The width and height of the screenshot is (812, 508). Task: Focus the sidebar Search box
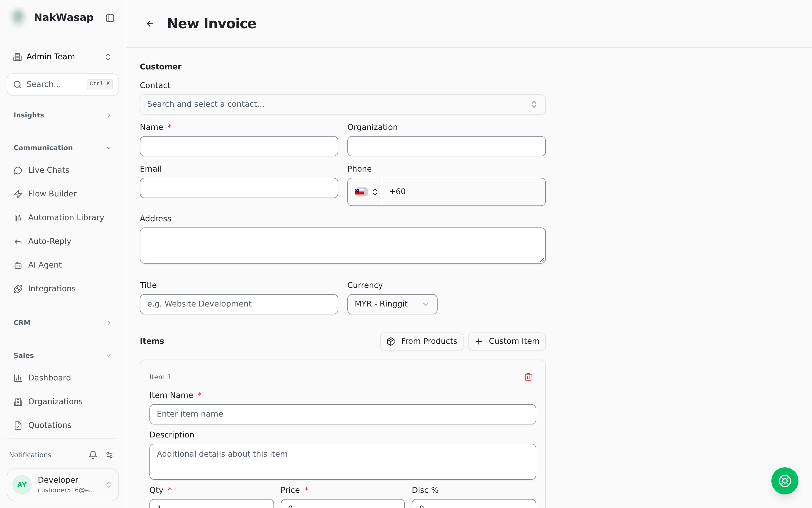63,84
